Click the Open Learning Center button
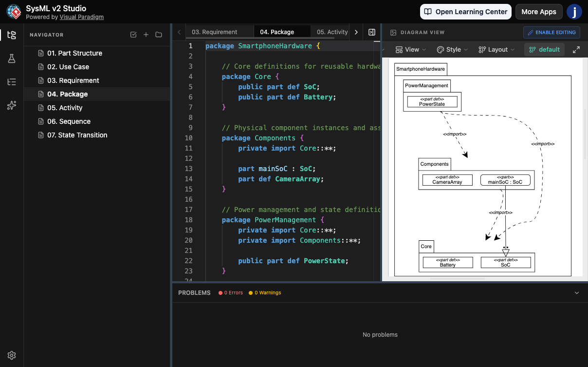The image size is (588, 367). point(465,11)
